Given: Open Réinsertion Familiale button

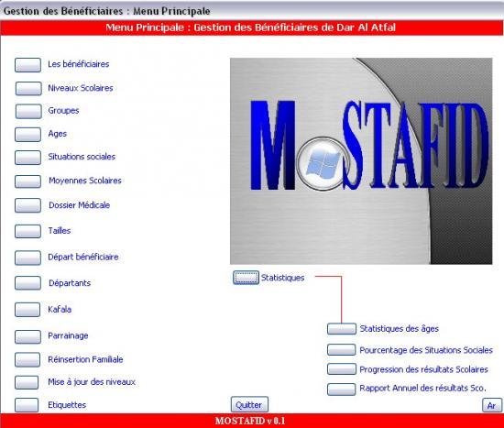Looking at the screenshot, I should tap(27, 359).
